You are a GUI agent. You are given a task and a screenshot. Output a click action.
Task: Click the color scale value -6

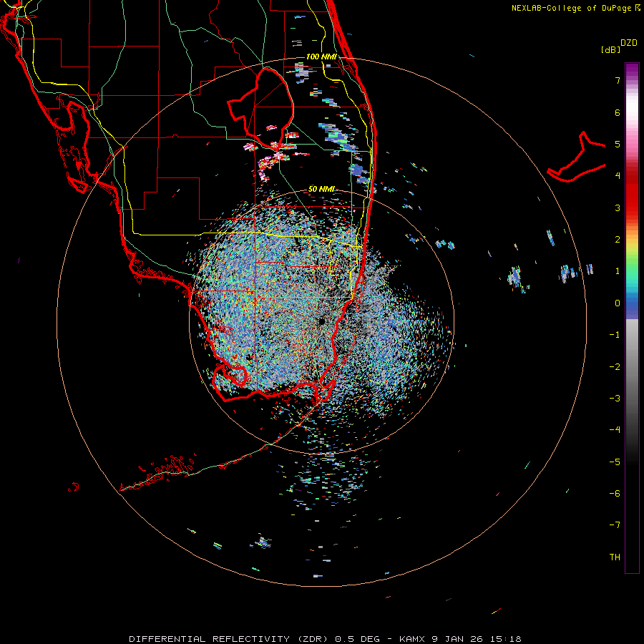click(615, 494)
